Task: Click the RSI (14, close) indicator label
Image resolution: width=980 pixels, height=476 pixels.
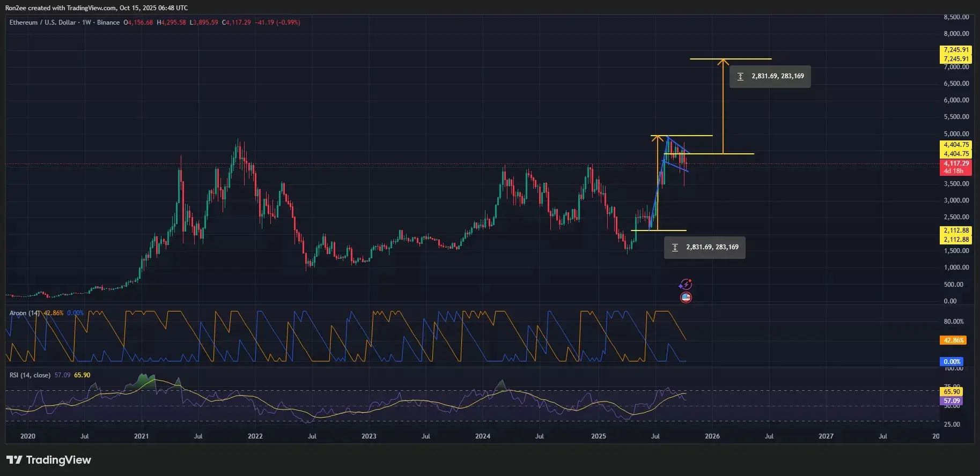Action: pyautogui.click(x=30, y=375)
